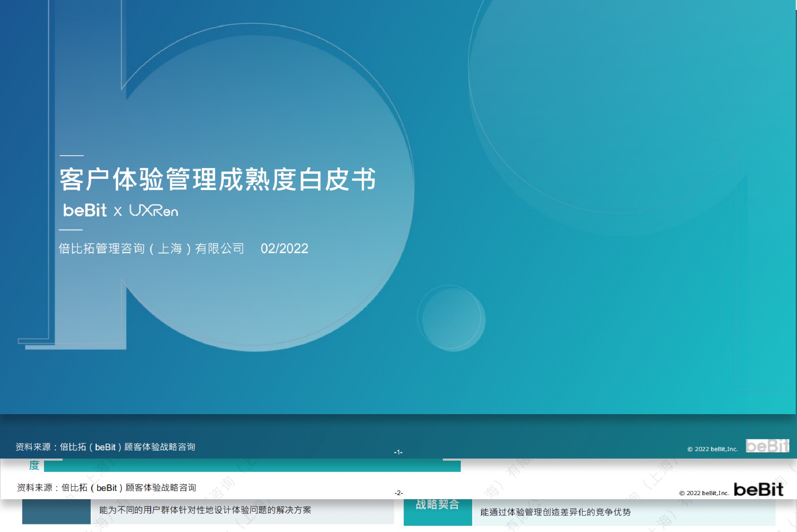Viewport: 797px width, 532px height.
Task: Click the date 02/2022 on the cover
Action: tap(284, 249)
